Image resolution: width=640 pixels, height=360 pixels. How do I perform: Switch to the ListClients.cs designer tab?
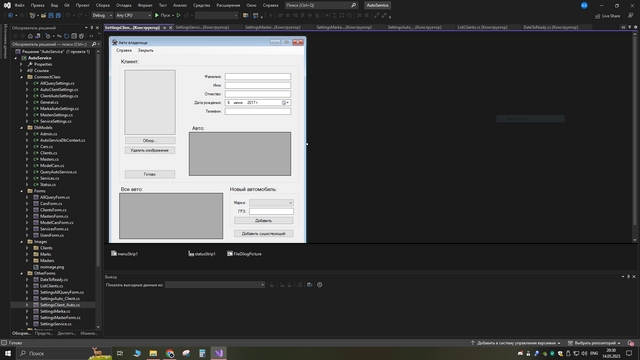pyautogui.click(x=482, y=27)
